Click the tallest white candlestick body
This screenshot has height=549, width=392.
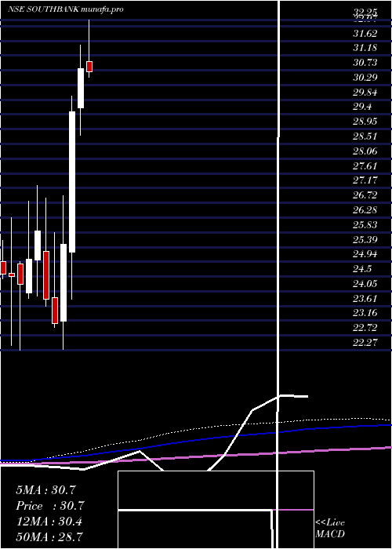pyautogui.click(x=72, y=182)
